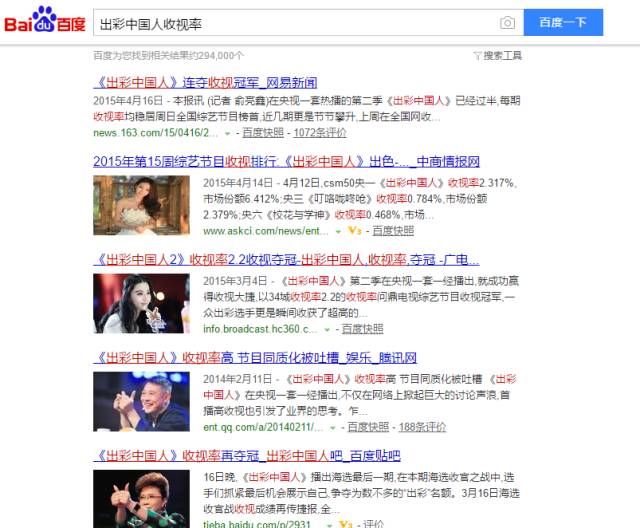Click the ent.qq.com/a/20140211 URL text

coord(263,427)
